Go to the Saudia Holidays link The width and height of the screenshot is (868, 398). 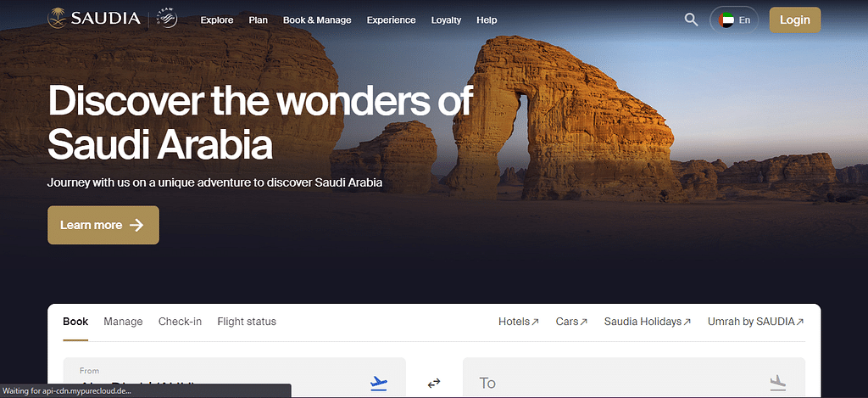(x=647, y=322)
